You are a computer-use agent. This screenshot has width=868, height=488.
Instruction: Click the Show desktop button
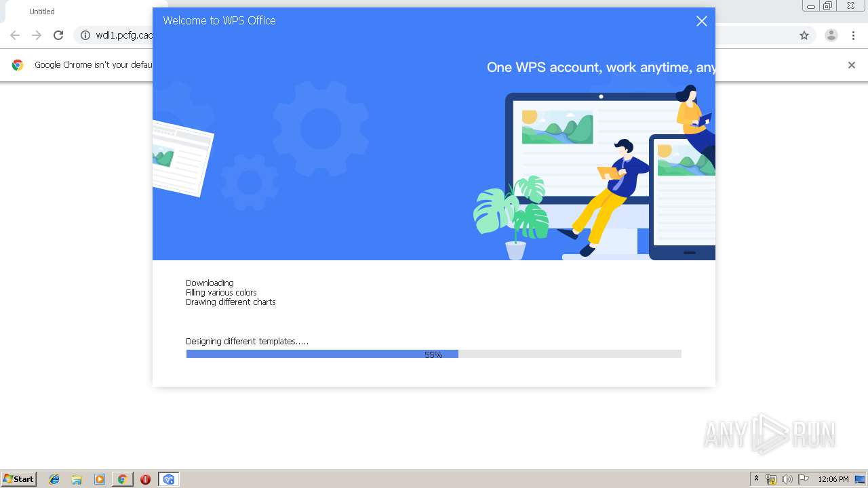pyautogui.click(x=861, y=479)
